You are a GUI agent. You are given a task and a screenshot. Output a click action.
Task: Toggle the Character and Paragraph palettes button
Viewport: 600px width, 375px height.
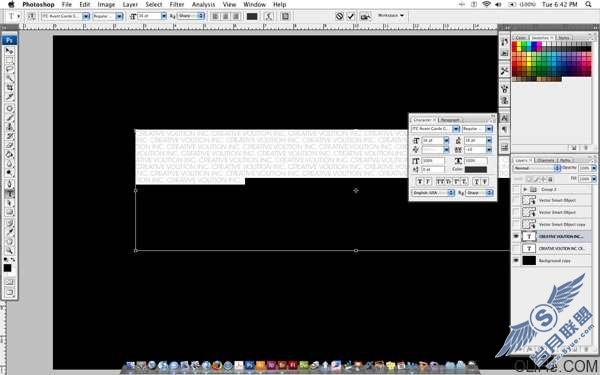click(x=285, y=16)
